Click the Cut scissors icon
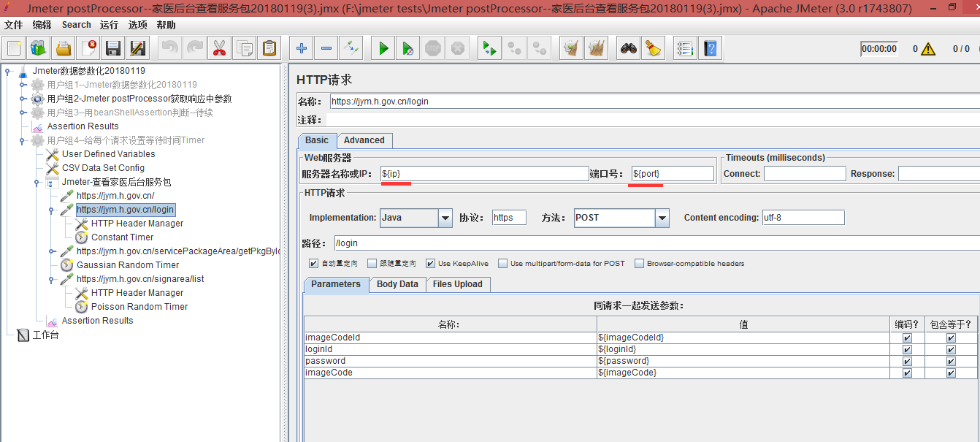The width and height of the screenshot is (980, 442). point(219,49)
